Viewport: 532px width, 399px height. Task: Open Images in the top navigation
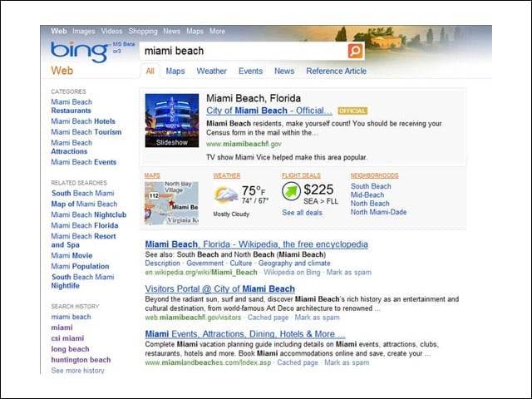tap(83, 32)
